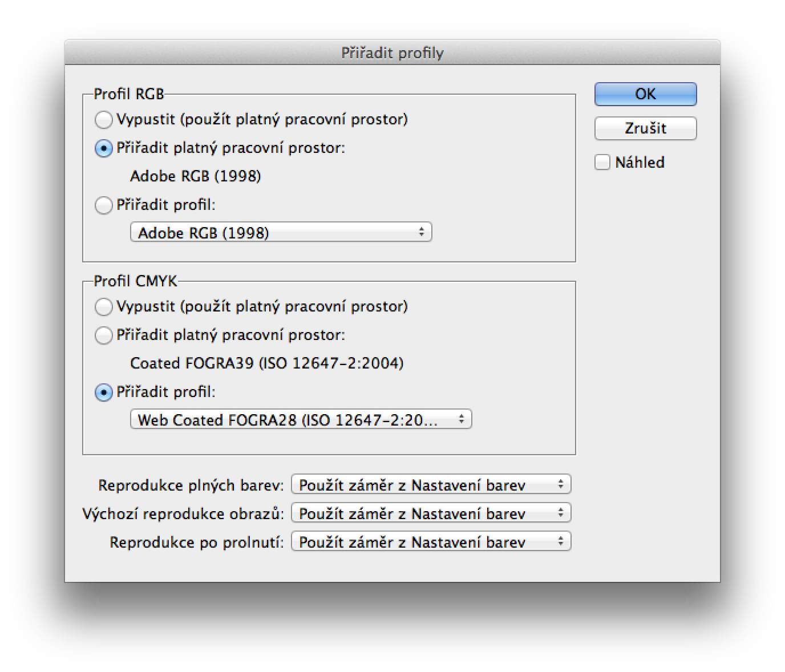Click the Zrušit cancel button
785x672 pixels.
(645, 128)
